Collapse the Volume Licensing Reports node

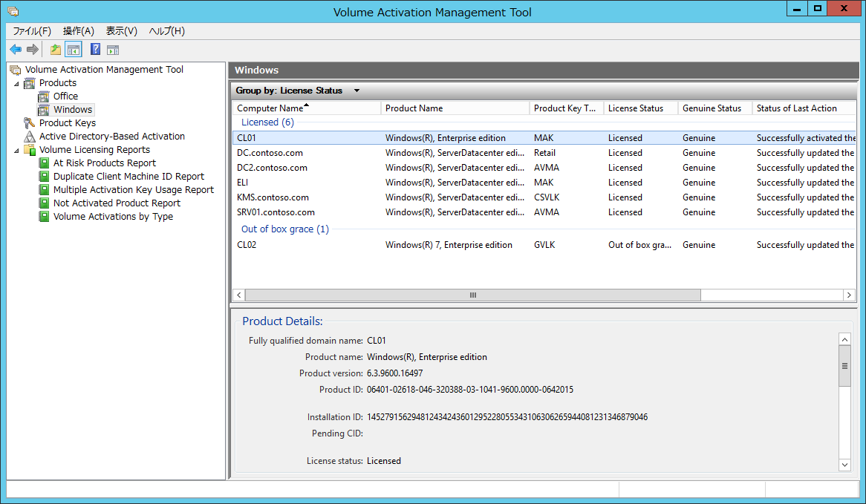(16, 150)
